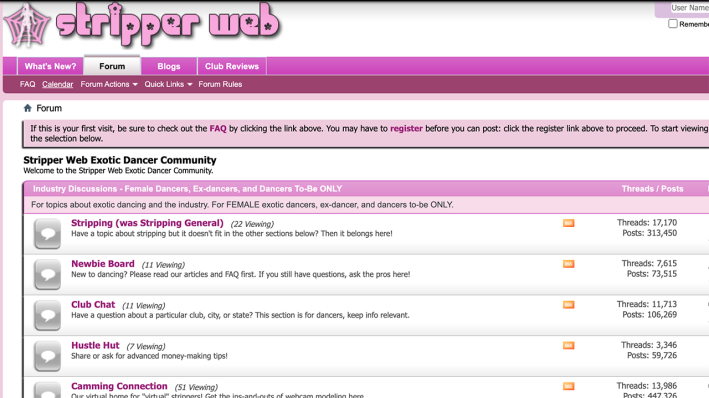Click the Stripper Web spiderweb logo
Image resolution: width=709 pixels, height=398 pixels.
[27, 25]
